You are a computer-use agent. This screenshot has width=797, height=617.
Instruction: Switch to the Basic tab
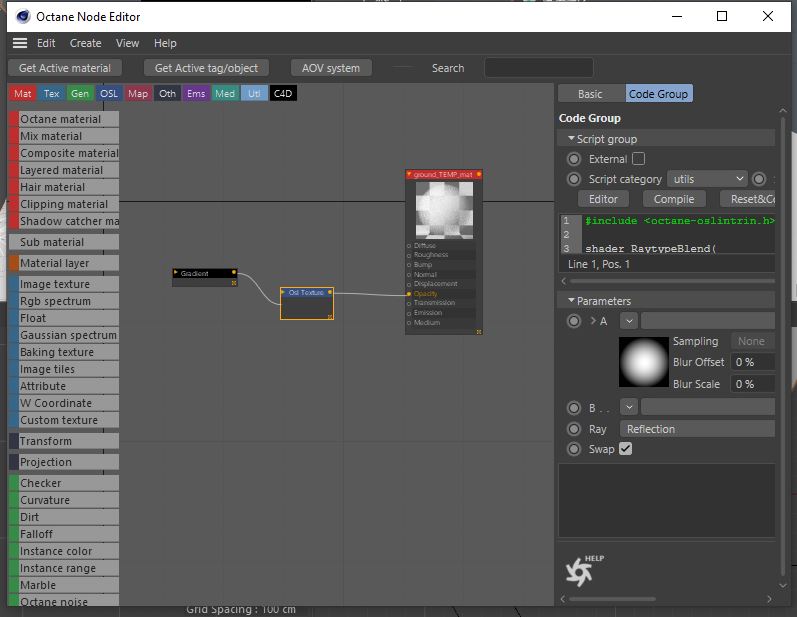(590, 94)
